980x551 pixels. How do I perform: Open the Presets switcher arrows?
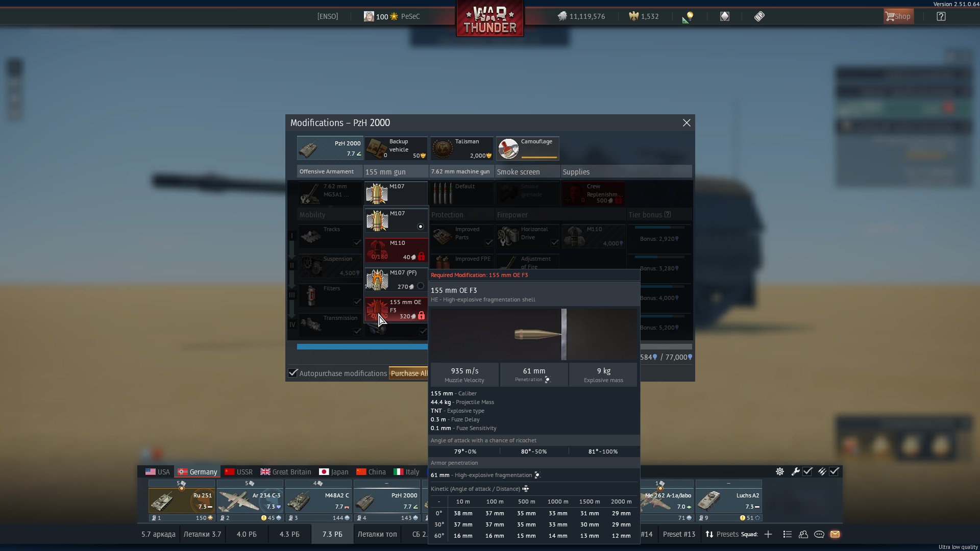(x=709, y=534)
